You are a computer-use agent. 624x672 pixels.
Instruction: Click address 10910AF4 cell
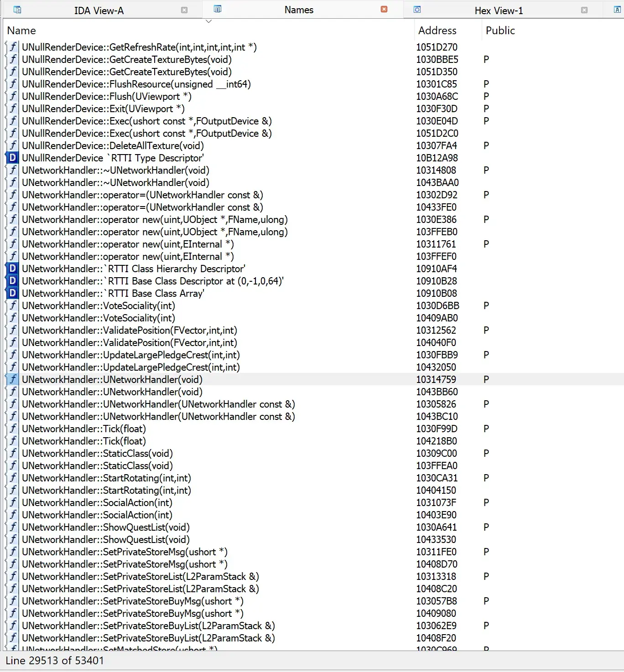coord(437,269)
